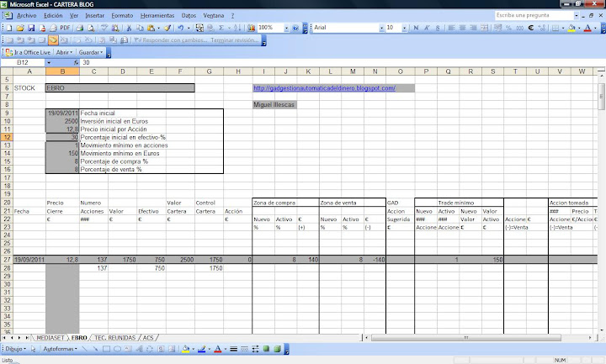Switch to the MEDIASET sheet tab
The width and height of the screenshot is (606, 364).
click(x=50, y=338)
